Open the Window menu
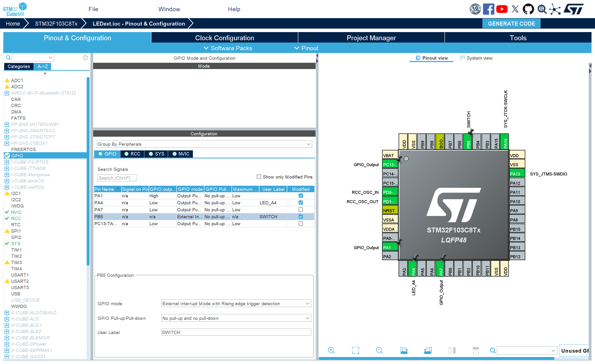The image size is (595, 364). 169,9
